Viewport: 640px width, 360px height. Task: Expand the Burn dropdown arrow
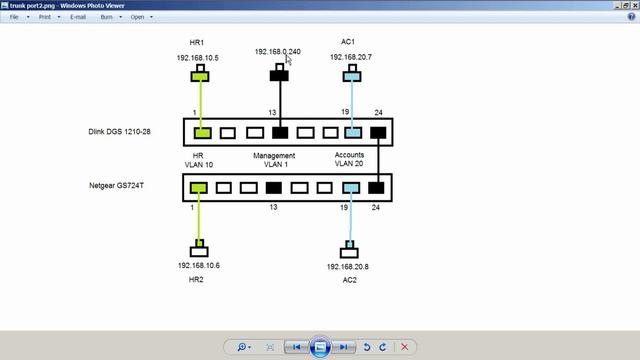pyautogui.click(x=120, y=17)
